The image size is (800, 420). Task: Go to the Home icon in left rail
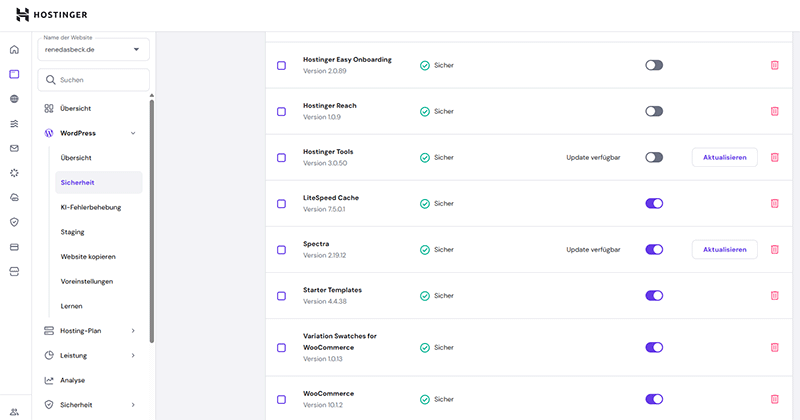point(14,50)
